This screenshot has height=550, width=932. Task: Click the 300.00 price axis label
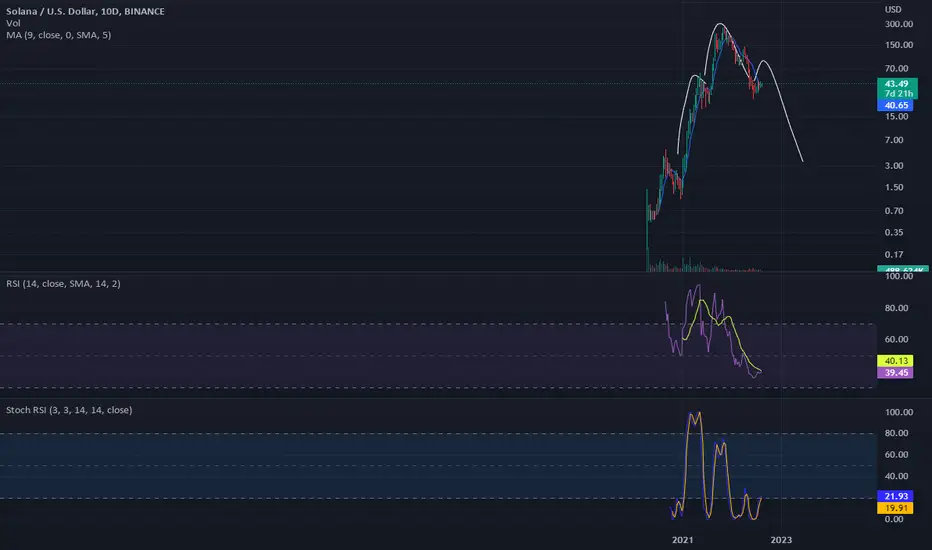[899, 24]
